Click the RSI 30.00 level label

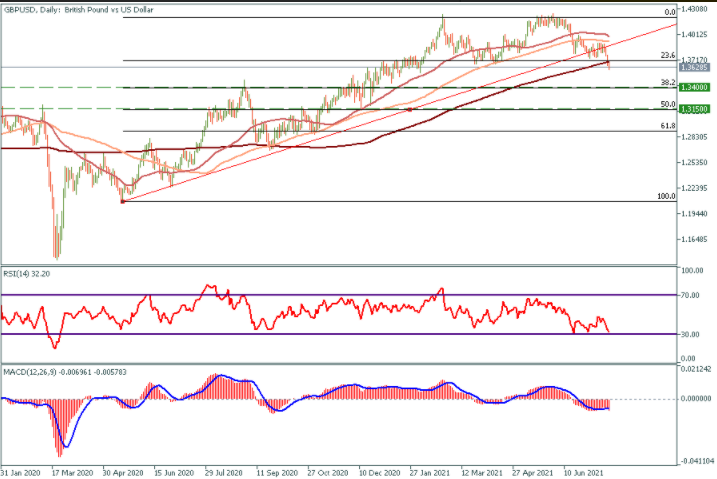click(690, 334)
